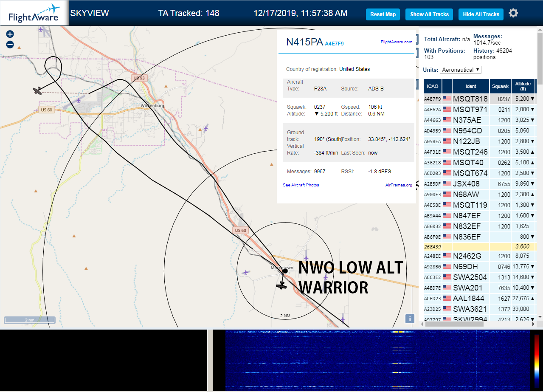Select the aircraft icon near Morristown

(x=281, y=286)
